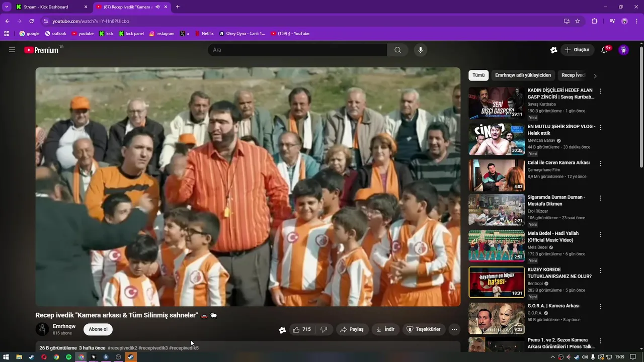
Task: Open a new Chrome tab
Action: click(x=178, y=7)
